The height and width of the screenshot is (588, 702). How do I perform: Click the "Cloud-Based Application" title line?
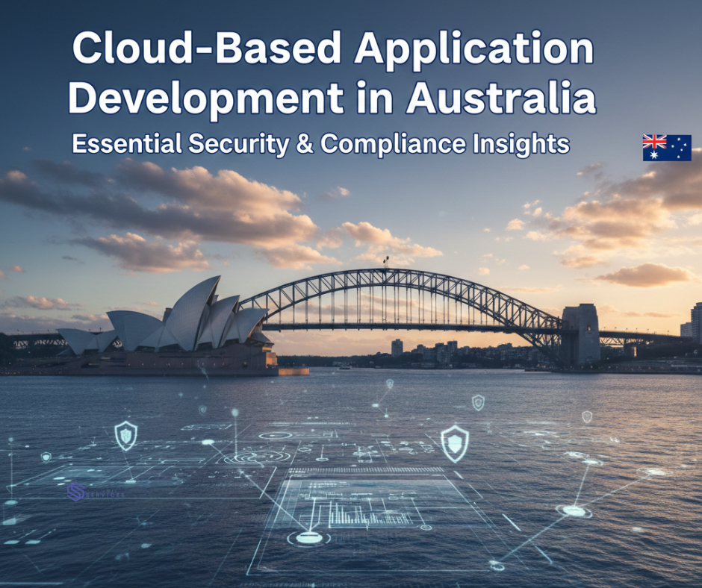[332, 50]
